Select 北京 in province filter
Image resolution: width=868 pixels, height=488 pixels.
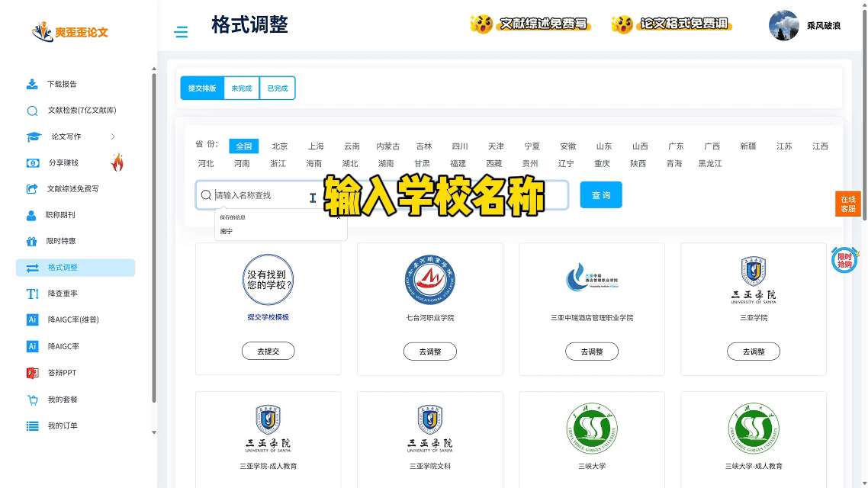(x=280, y=146)
